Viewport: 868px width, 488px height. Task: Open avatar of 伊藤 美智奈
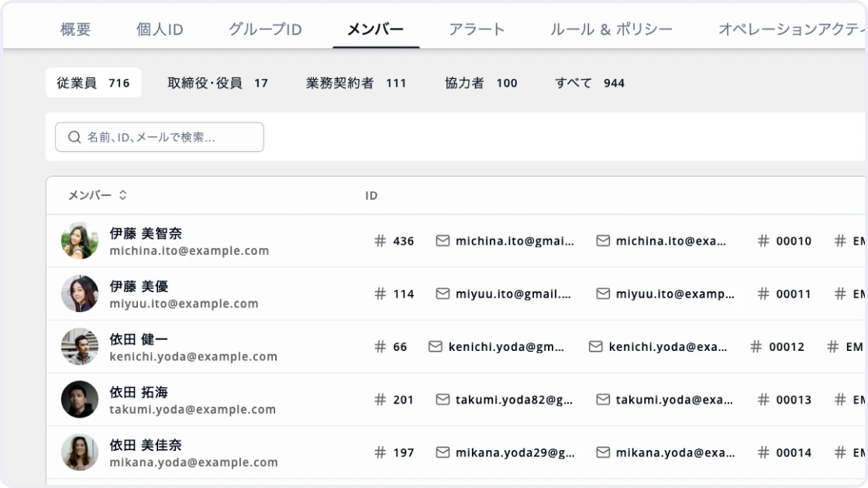[x=80, y=241]
